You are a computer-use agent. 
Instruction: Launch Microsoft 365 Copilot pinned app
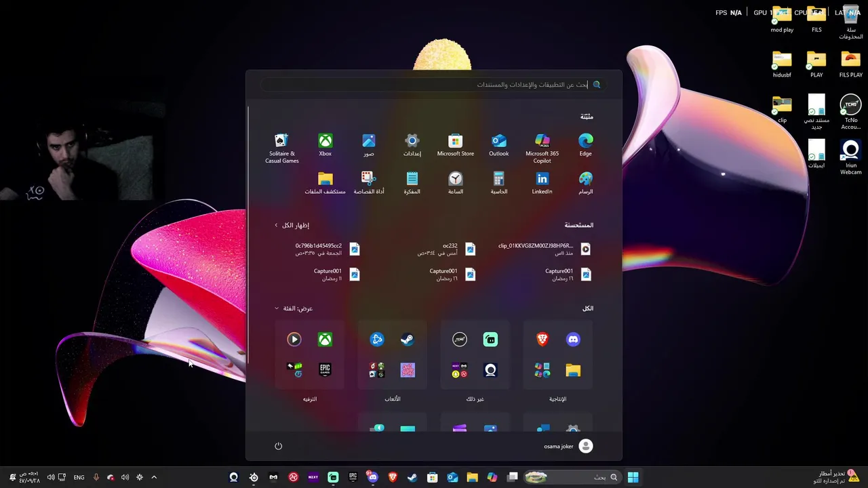[542, 148]
